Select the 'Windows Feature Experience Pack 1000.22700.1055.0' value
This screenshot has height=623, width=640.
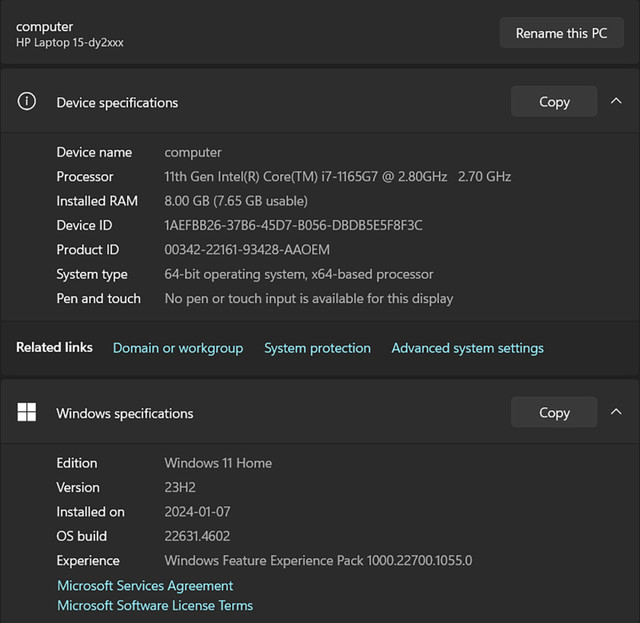coord(318,561)
